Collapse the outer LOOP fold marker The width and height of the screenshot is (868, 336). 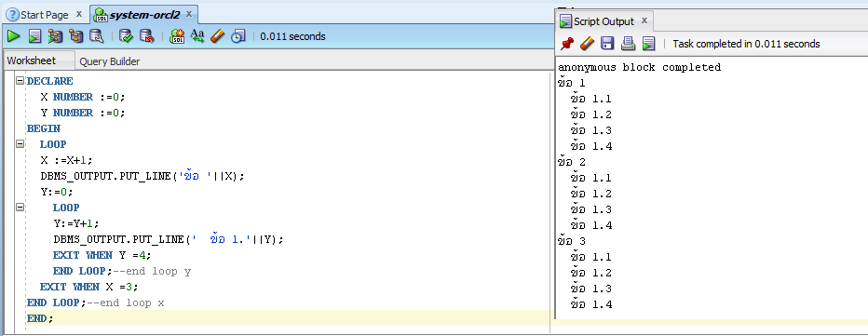pyautogui.click(x=20, y=144)
